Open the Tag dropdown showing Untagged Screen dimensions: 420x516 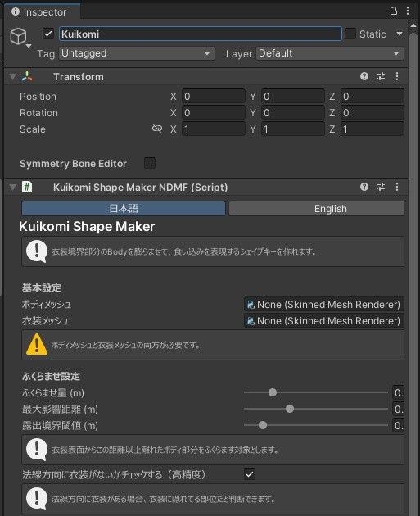click(137, 53)
